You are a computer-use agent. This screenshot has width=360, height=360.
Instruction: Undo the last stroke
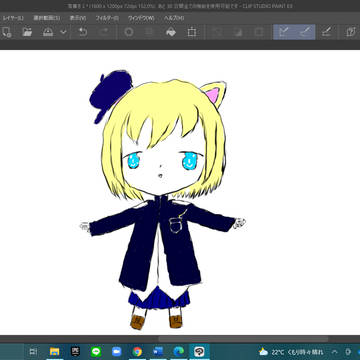point(82,32)
